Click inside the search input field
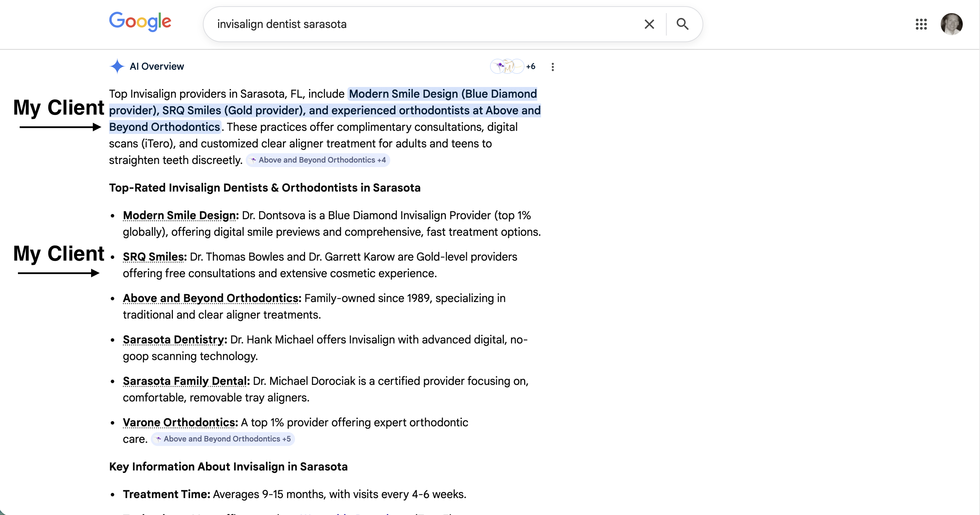This screenshot has width=980, height=515. pos(419,24)
